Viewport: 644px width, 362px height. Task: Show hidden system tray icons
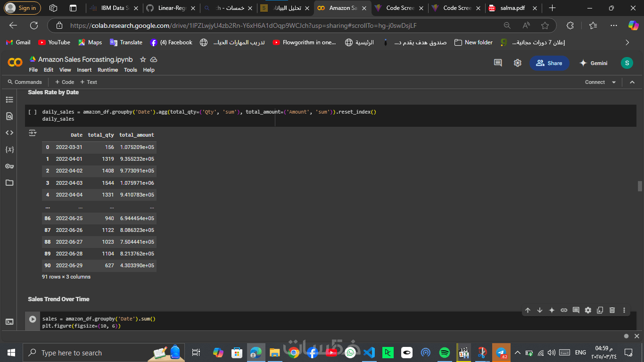tap(517, 353)
